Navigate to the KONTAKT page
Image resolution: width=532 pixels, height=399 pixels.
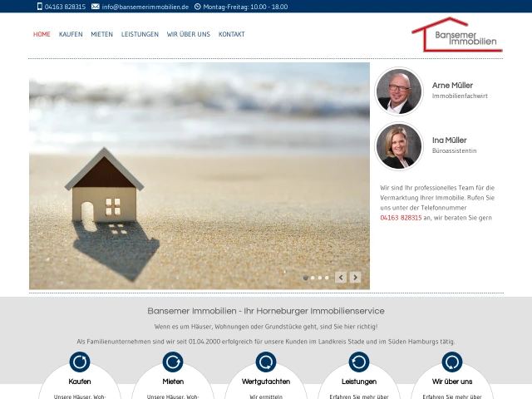(231, 35)
